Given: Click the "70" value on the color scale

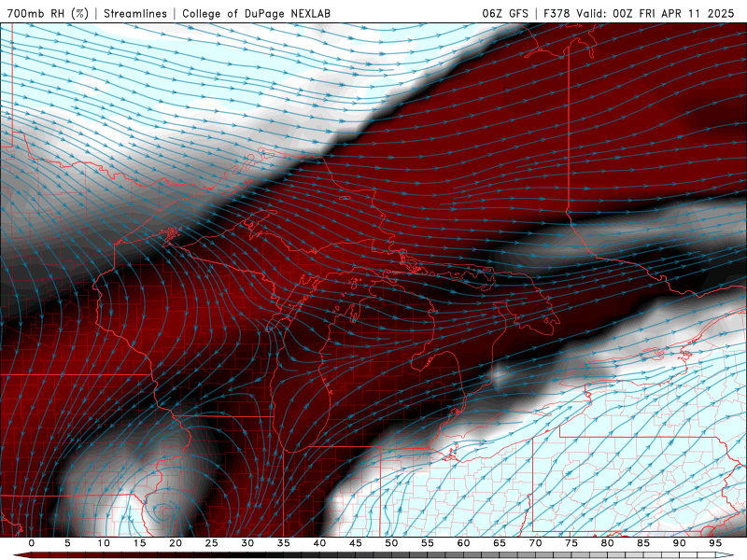Looking at the screenshot, I should [535, 543].
